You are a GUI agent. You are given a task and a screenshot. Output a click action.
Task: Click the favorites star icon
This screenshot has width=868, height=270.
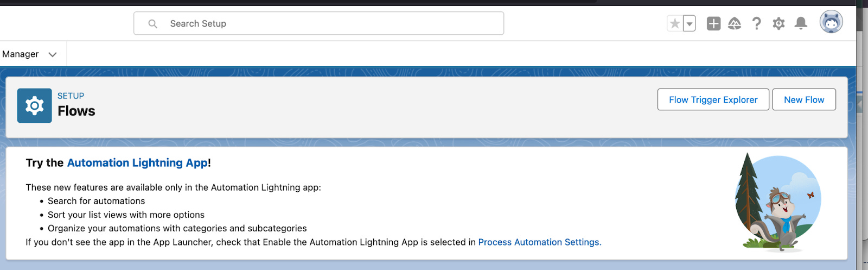674,23
